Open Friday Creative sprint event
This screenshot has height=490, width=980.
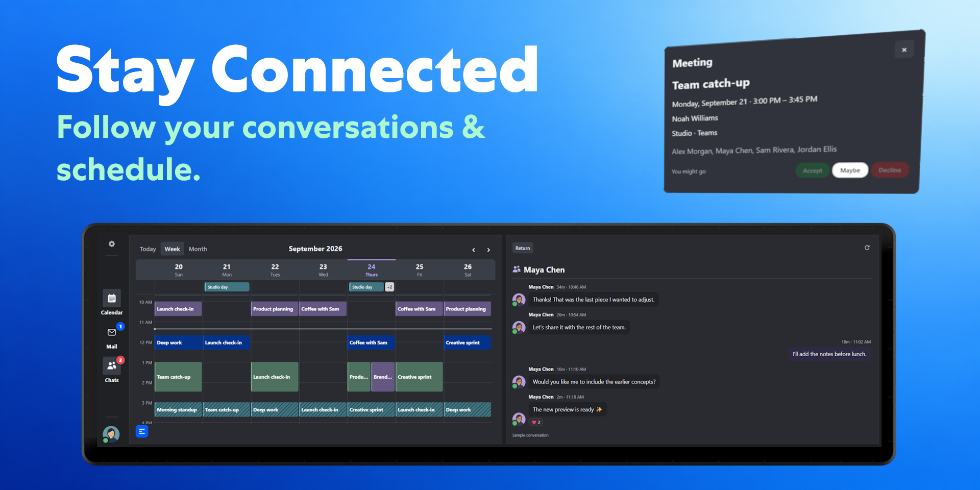tap(419, 377)
